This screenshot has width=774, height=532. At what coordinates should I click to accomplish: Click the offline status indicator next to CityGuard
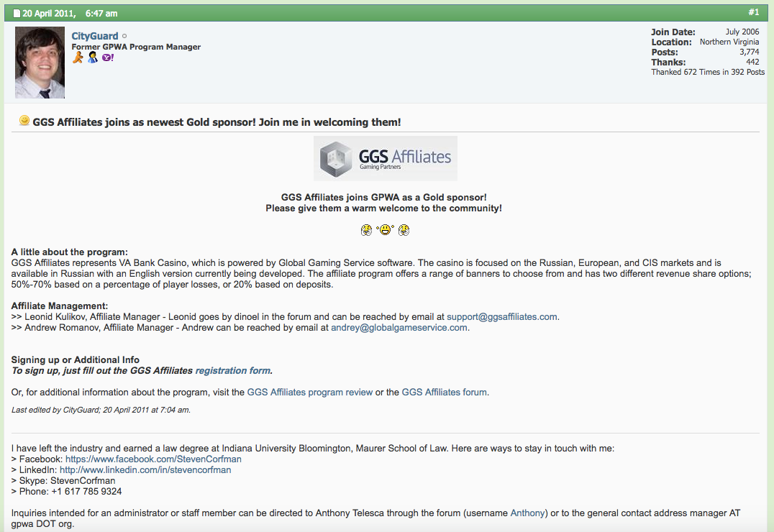point(124,36)
